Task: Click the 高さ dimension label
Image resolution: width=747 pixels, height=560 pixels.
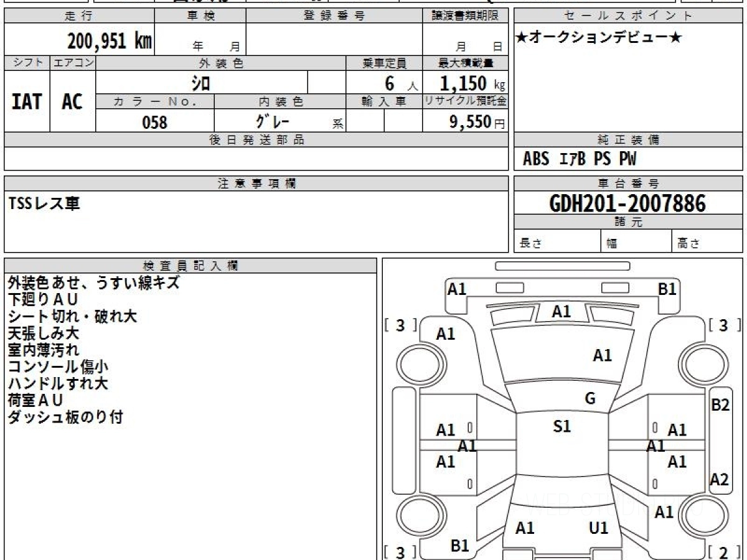Action: [x=688, y=244]
